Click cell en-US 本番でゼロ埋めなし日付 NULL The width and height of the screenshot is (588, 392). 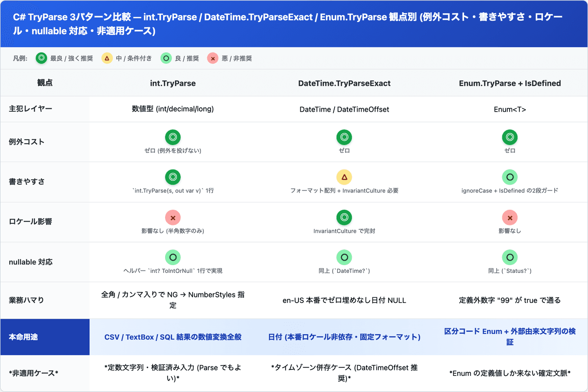point(344,300)
